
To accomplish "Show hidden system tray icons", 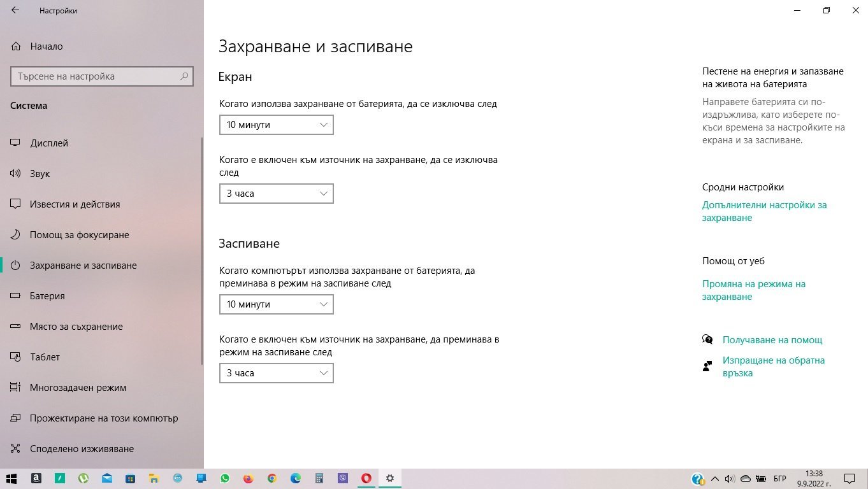I will tap(714, 478).
